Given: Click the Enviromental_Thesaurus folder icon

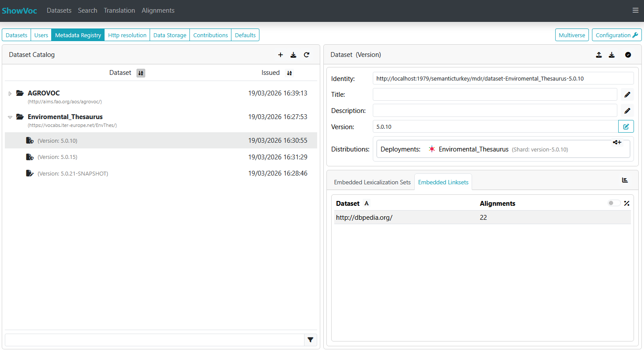Looking at the screenshot, I should 20,117.
